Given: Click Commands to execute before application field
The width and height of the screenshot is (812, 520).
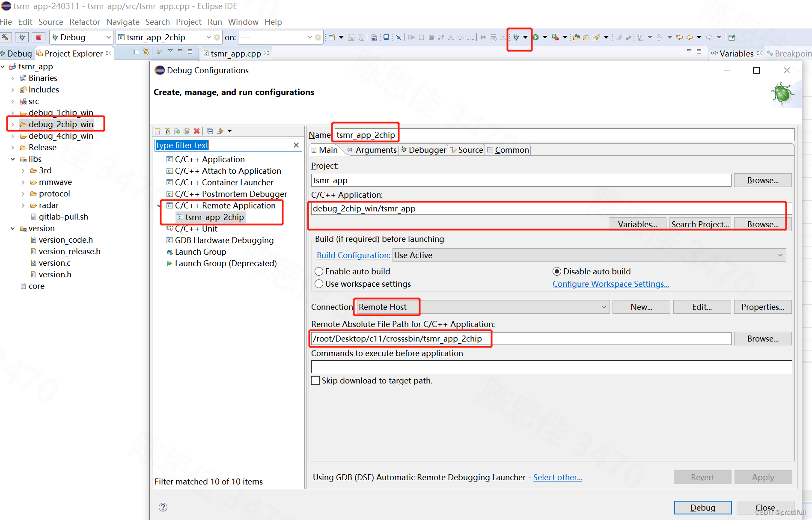Looking at the screenshot, I should click(551, 367).
